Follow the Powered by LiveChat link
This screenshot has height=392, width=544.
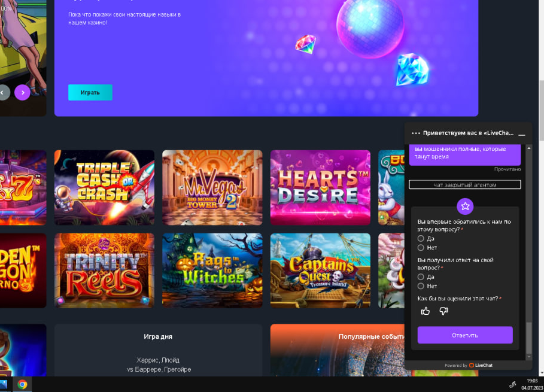tap(469, 365)
